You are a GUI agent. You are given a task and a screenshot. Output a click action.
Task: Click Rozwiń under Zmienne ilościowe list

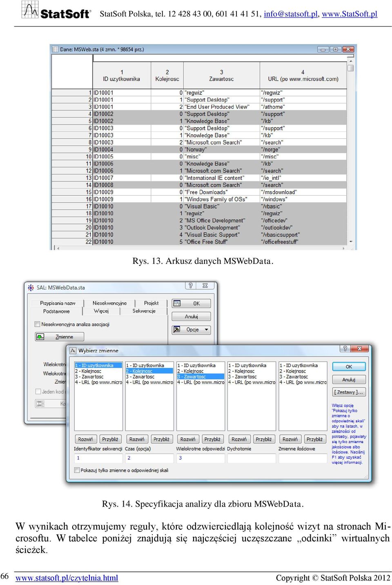290,440
